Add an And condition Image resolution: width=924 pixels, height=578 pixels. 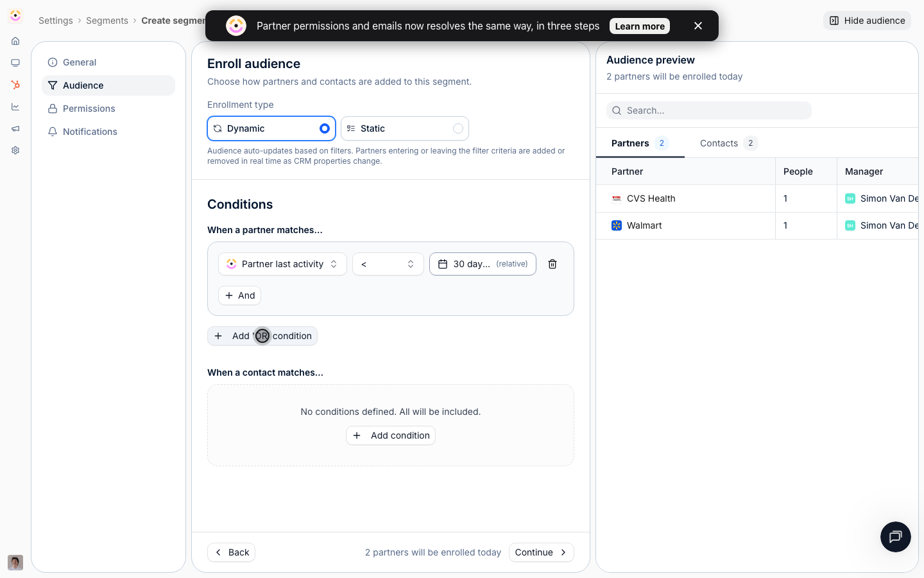pyautogui.click(x=239, y=295)
